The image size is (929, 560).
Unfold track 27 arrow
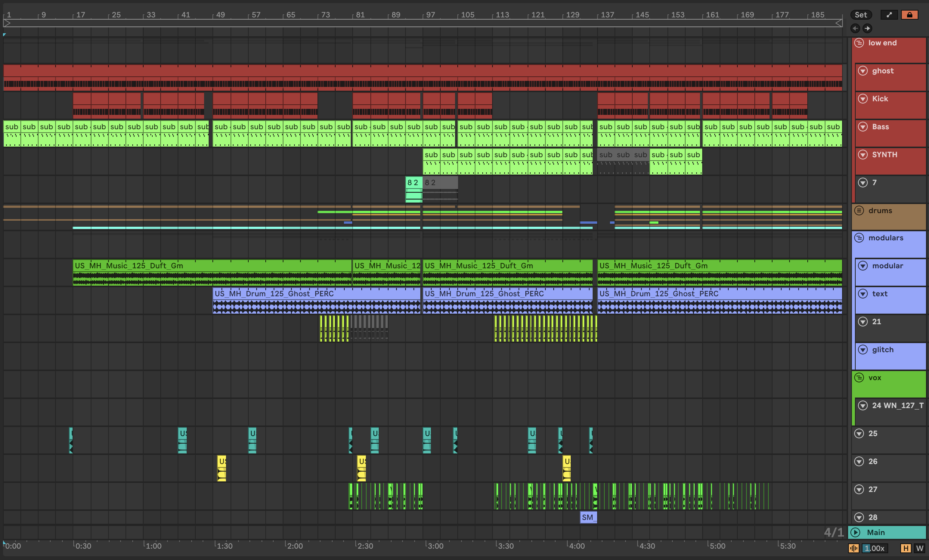click(x=859, y=489)
